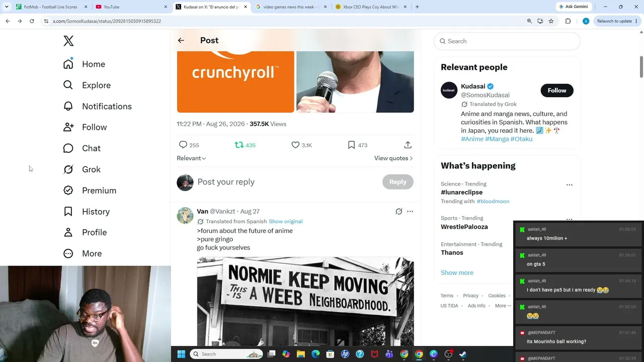Open the Windows Start menu
Viewport: 644px width, 362px height.
coord(181,354)
